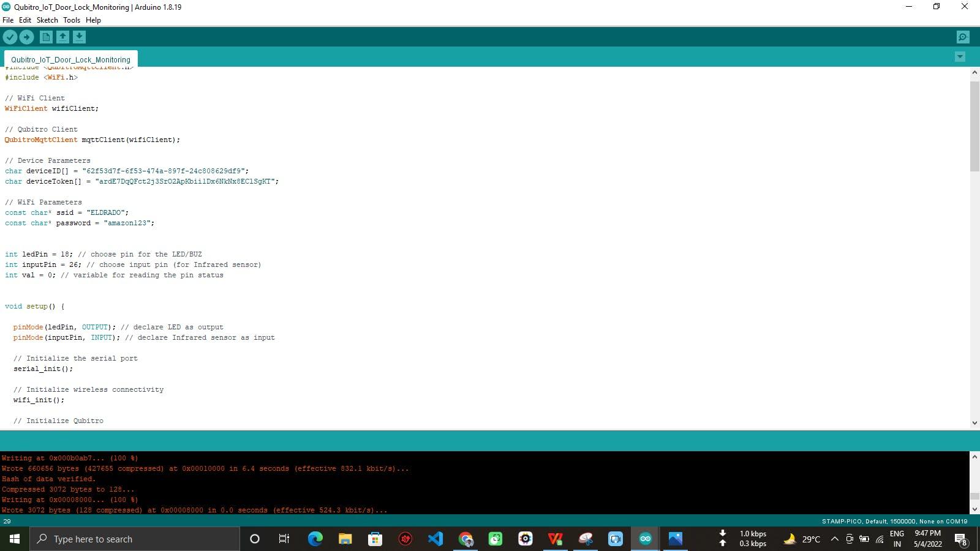The image size is (980, 551).
Task: Open Microsoft Store from taskbar
Action: tap(375, 539)
